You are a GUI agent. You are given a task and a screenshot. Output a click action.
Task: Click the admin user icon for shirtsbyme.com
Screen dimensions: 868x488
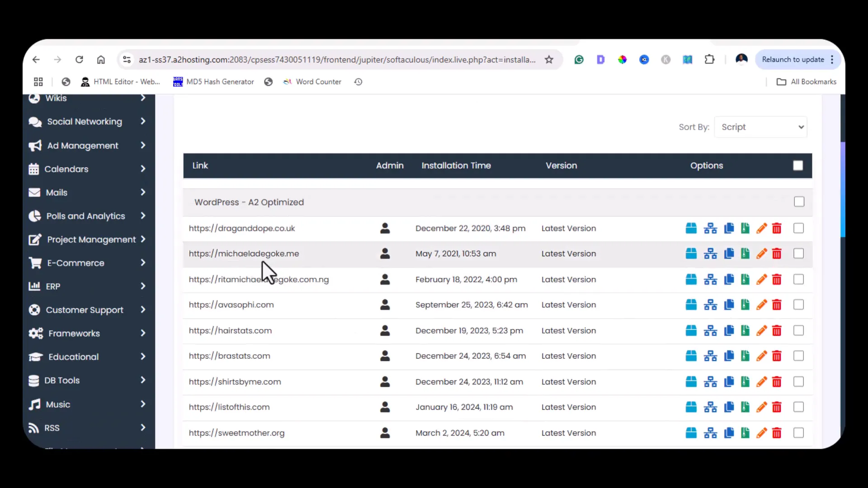(385, 382)
